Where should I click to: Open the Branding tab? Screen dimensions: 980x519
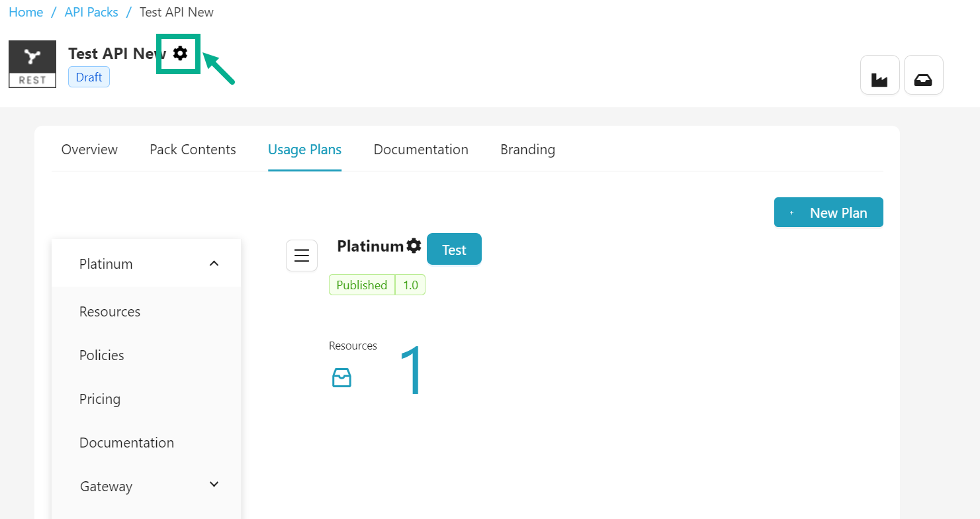[x=527, y=150]
